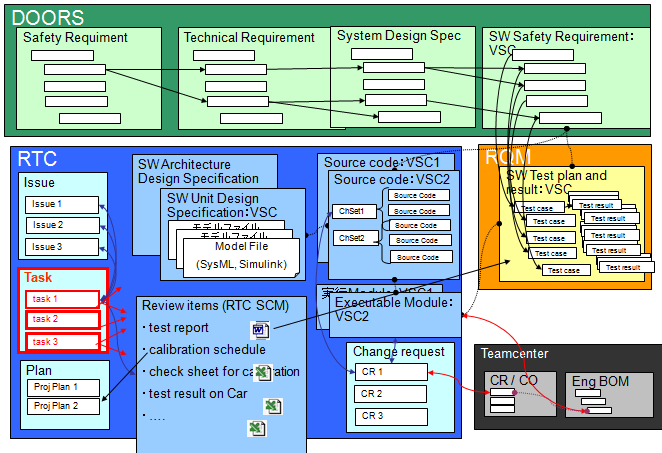Select the Proj Plan 2 box
This screenshot has height=453, width=662.
(63, 406)
